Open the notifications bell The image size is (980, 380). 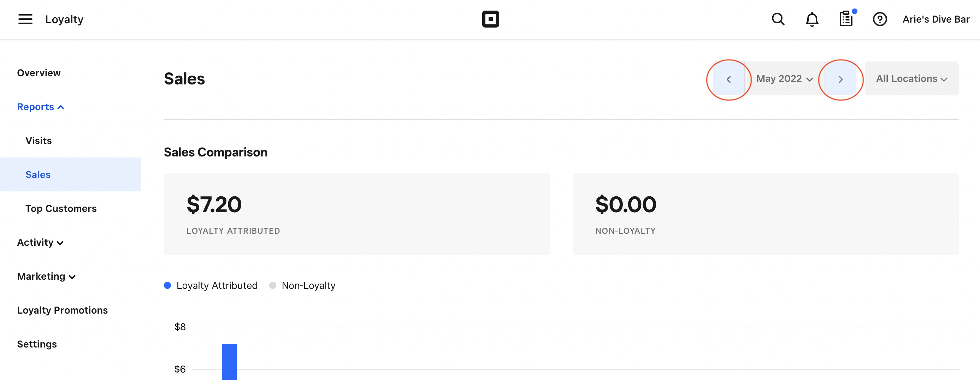tap(812, 19)
